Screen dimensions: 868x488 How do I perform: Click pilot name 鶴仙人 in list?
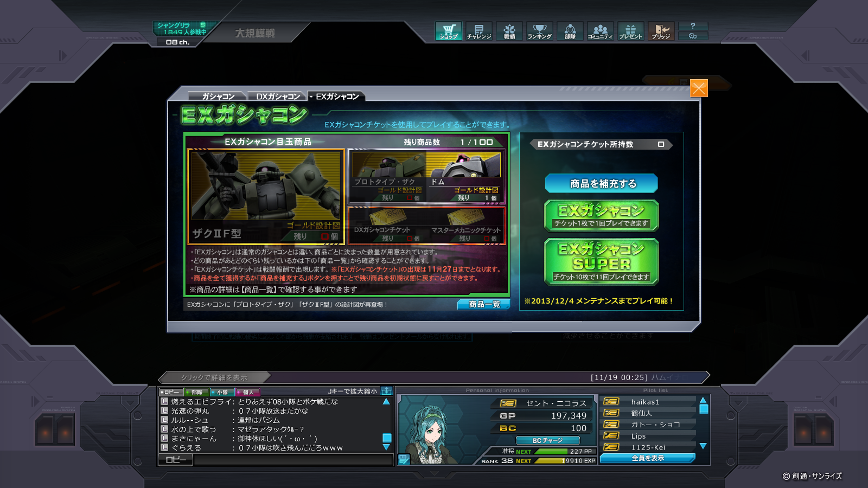642,413
